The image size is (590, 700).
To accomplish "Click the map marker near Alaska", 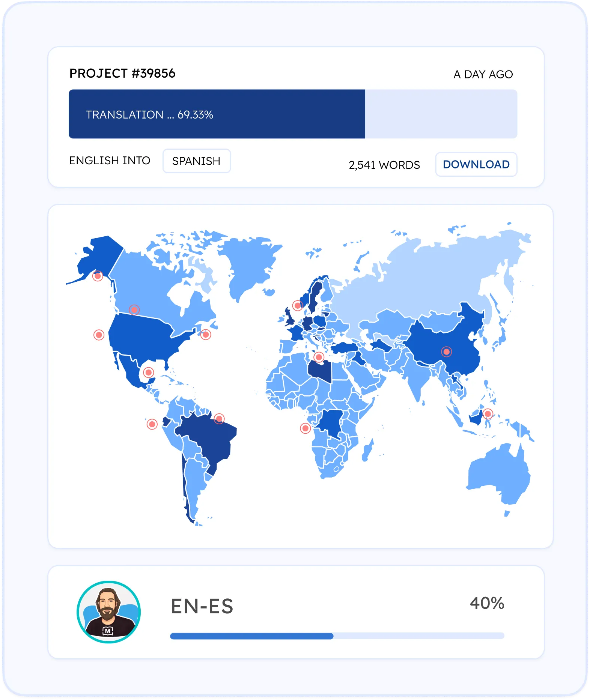I will click(98, 276).
